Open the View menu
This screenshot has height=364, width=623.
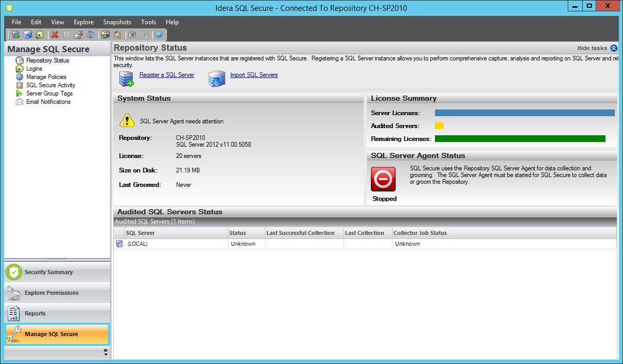(58, 22)
